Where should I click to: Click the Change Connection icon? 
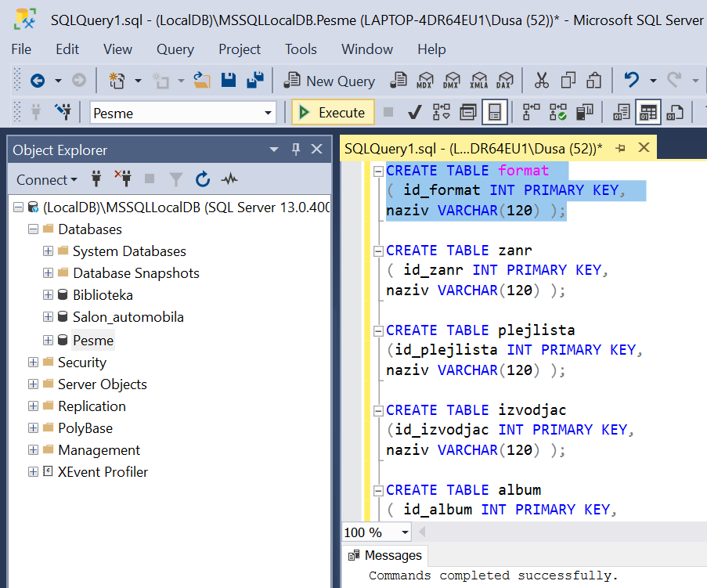(63, 112)
